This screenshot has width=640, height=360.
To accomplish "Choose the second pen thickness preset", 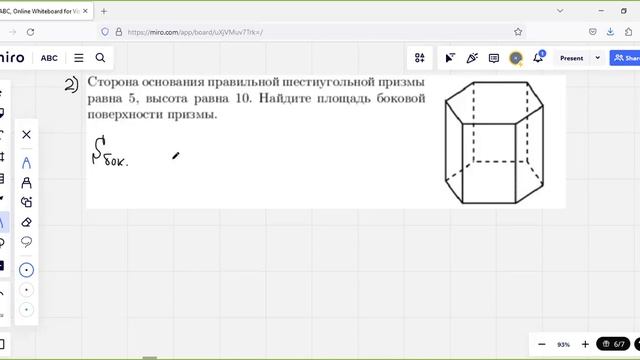I will pos(27,290).
